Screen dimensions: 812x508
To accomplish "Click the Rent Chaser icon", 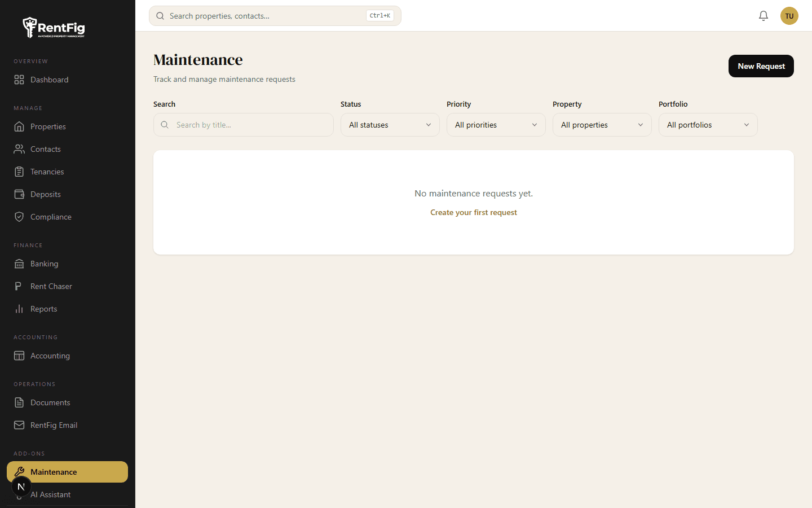I will 19,286.
